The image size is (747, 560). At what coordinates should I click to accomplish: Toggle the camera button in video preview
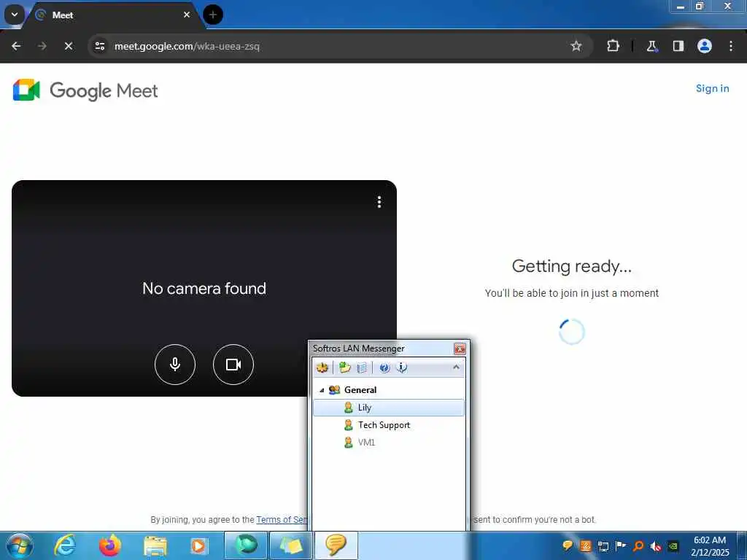click(233, 365)
